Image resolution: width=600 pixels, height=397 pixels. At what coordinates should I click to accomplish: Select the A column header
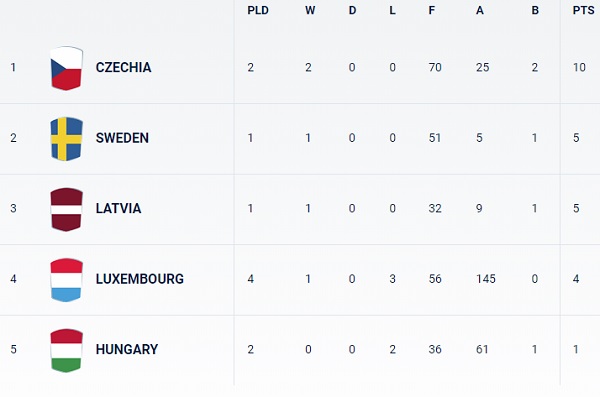coord(479,10)
